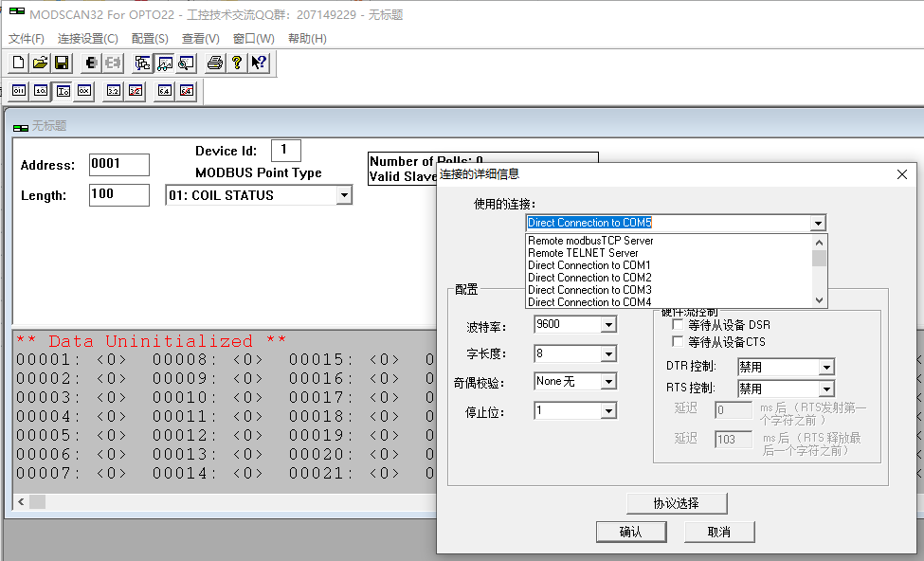This screenshot has height=561, width=924.
Task: Click the RTS delay field showing 103
Action: click(x=734, y=440)
